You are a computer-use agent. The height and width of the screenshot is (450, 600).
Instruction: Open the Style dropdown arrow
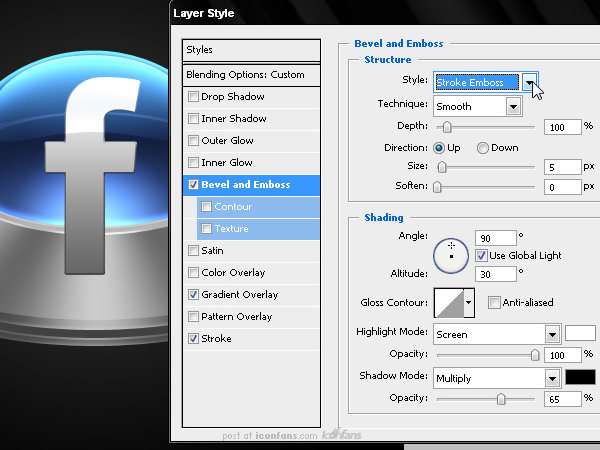tap(529, 82)
